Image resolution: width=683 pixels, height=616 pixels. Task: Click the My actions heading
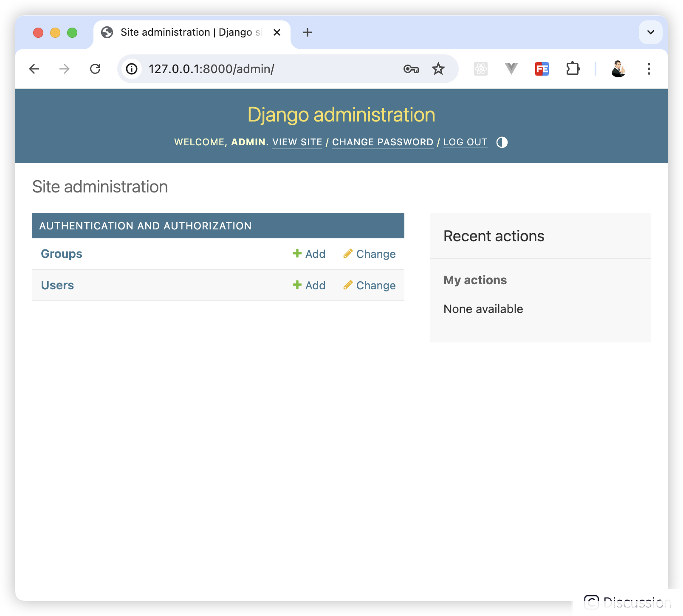tap(475, 280)
